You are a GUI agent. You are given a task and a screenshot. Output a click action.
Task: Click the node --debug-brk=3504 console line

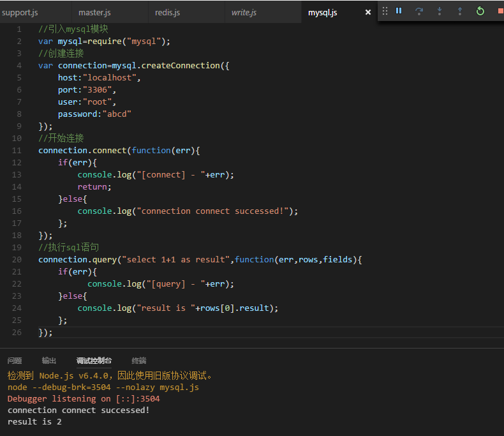point(103,387)
